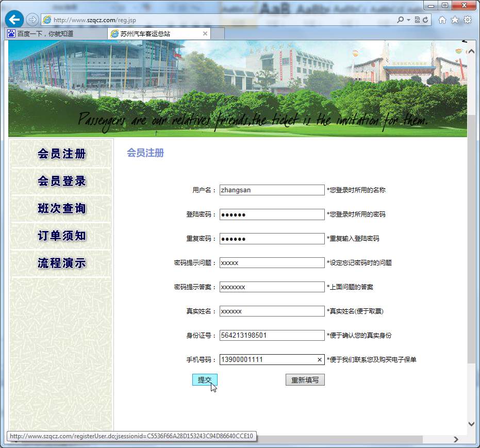Click the browser Back arrow button
This screenshot has height=448, width=480.
tap(14, 20)
